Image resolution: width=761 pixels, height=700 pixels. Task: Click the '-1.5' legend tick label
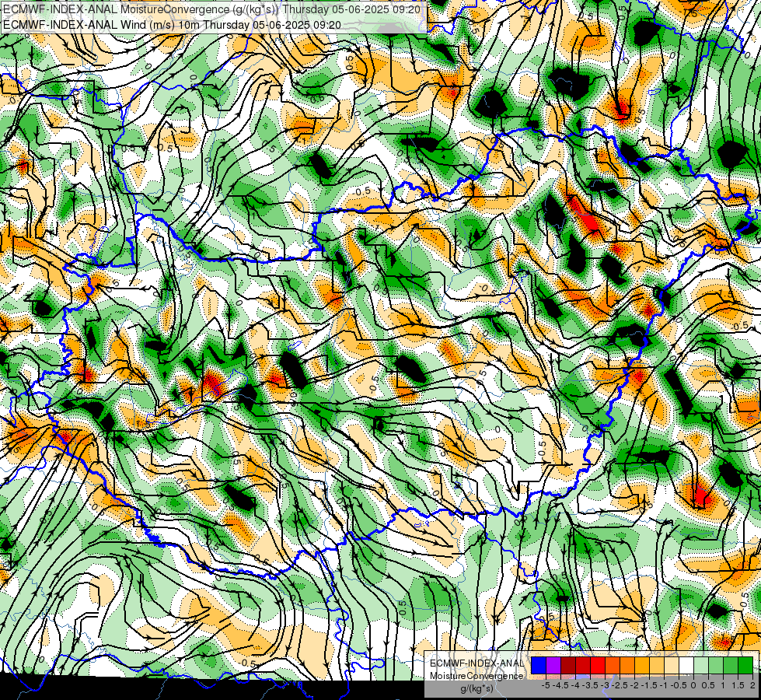pyautogui.click(x=650, y=685)
